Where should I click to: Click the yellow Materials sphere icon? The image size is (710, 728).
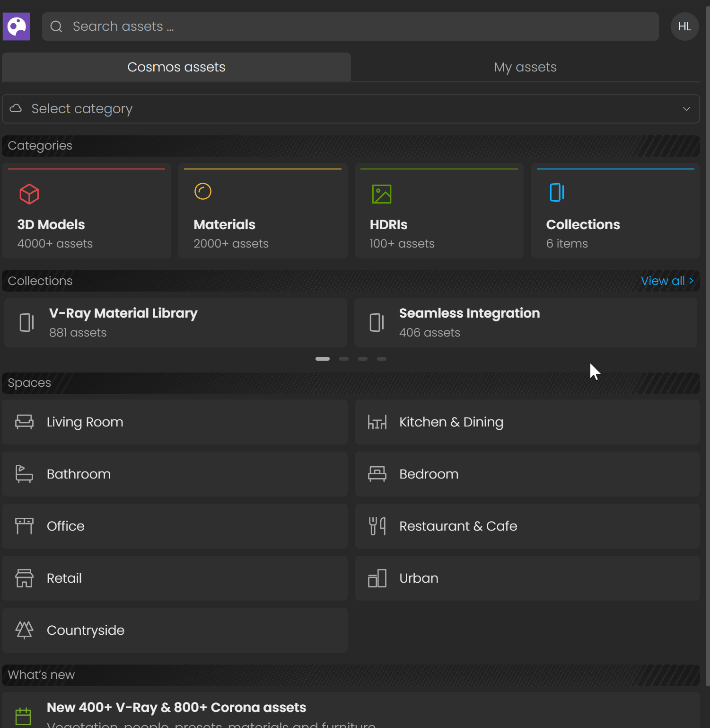tap(203, 191)
